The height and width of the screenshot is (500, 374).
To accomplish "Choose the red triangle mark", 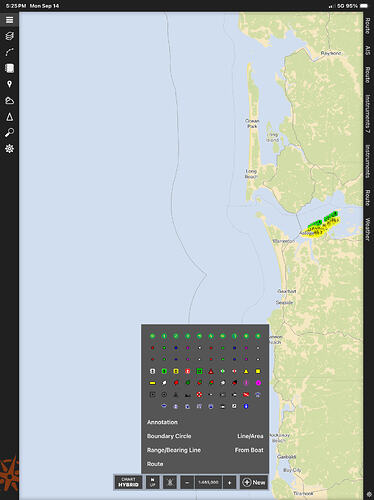I will point(211,371).
